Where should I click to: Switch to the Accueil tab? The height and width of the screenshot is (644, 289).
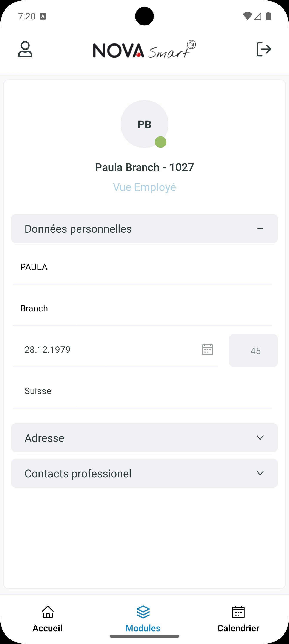tap(48, 618)
